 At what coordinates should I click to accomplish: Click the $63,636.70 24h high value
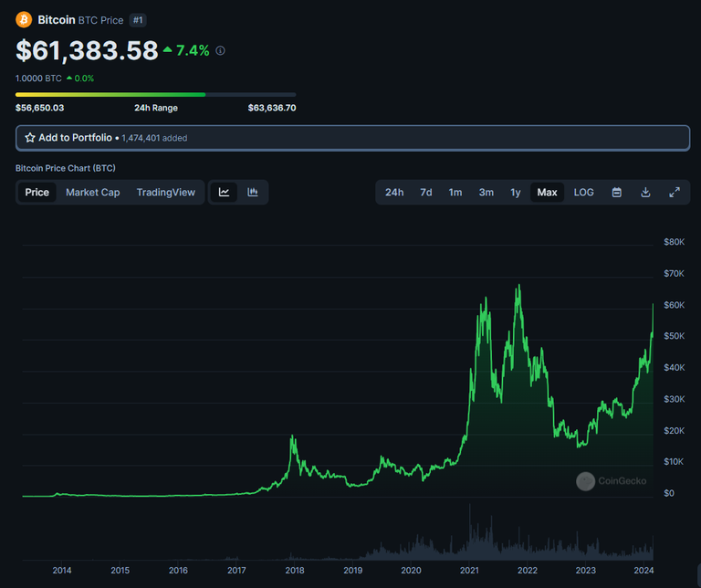(x=272, y=108)
